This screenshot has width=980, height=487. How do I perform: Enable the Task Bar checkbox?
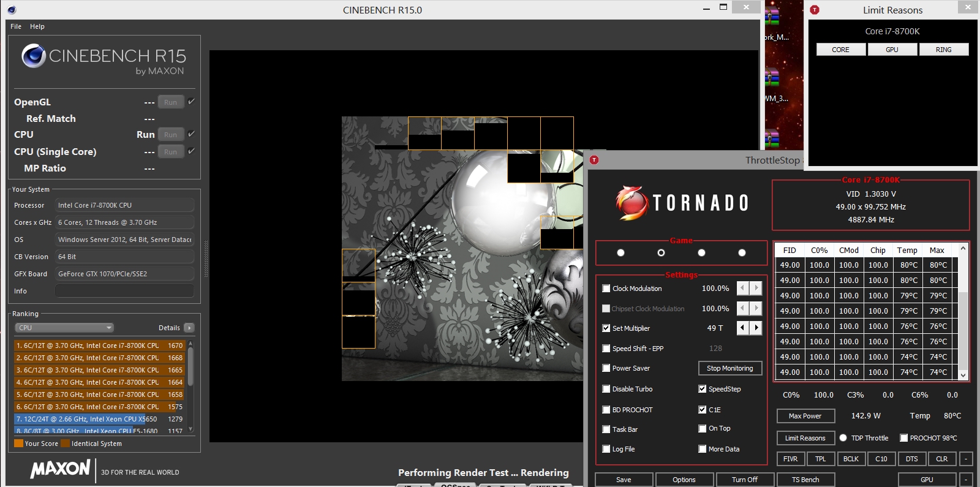coord(606,429)
